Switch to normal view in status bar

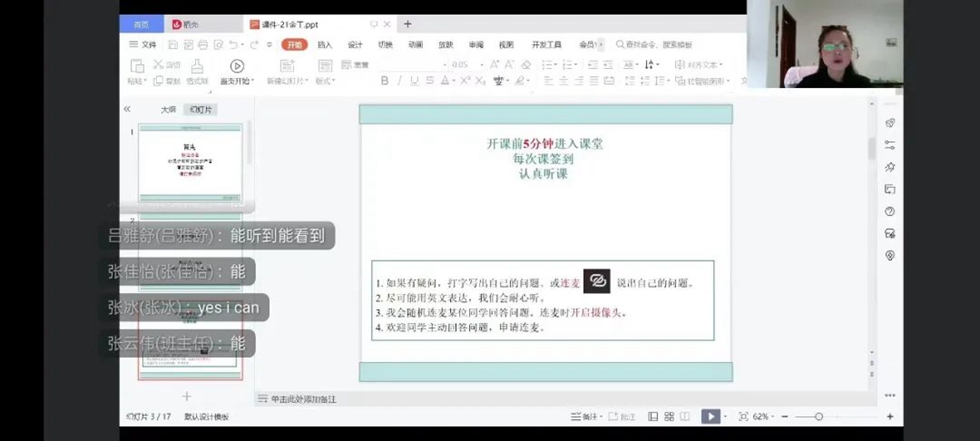pyautogui.click(x=653, y=416)
